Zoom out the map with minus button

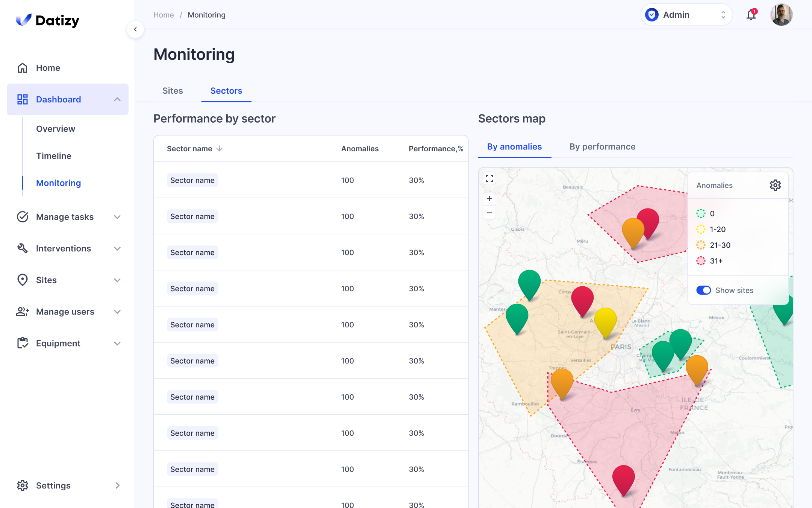click(x=489, y=213)
